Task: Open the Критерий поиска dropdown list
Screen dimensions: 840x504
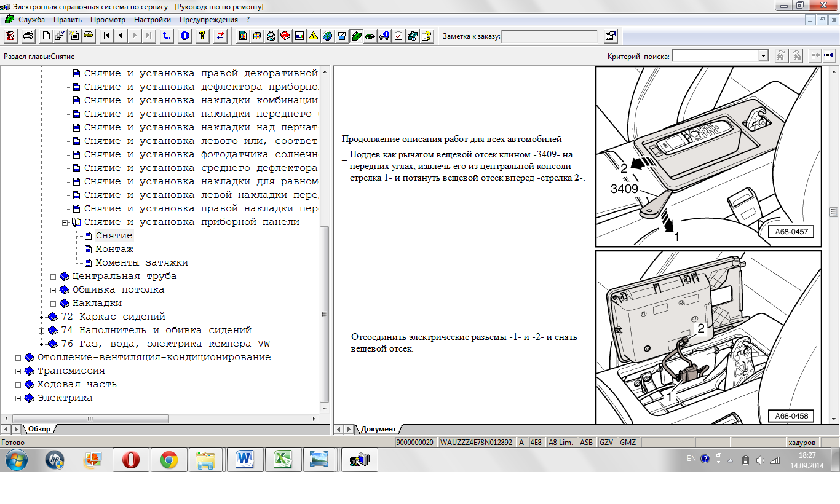Action: [x=763, y=56]
